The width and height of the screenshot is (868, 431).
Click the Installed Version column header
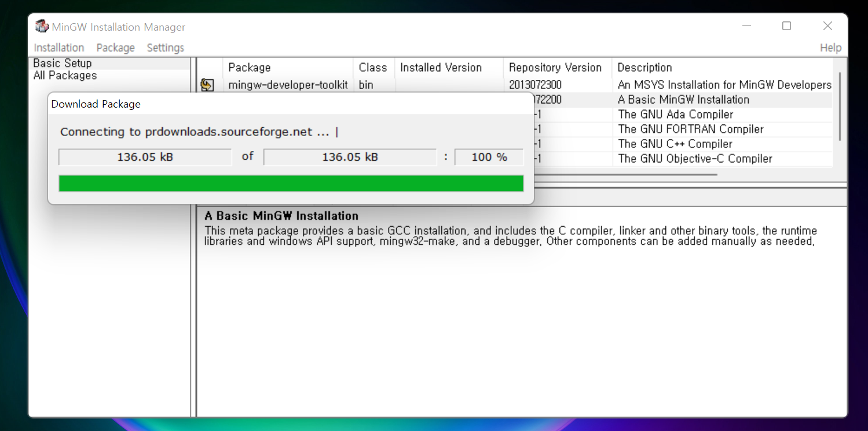(449, 67)
